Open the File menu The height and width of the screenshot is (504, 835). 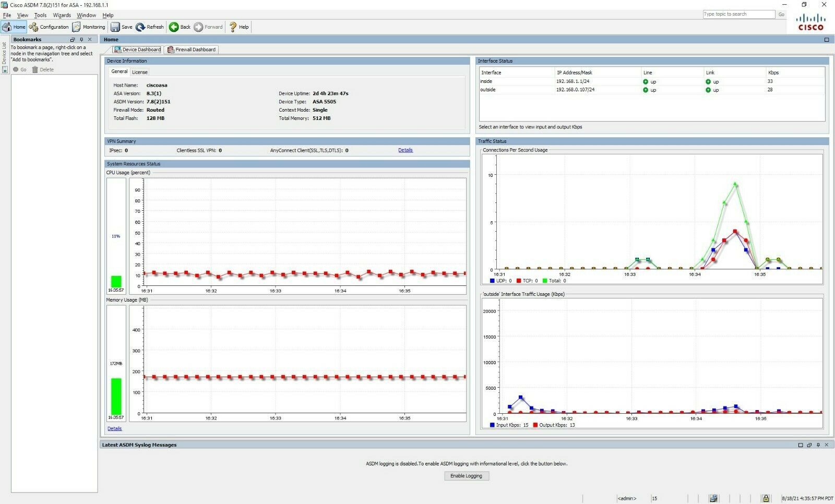click(x=7, y=15)
